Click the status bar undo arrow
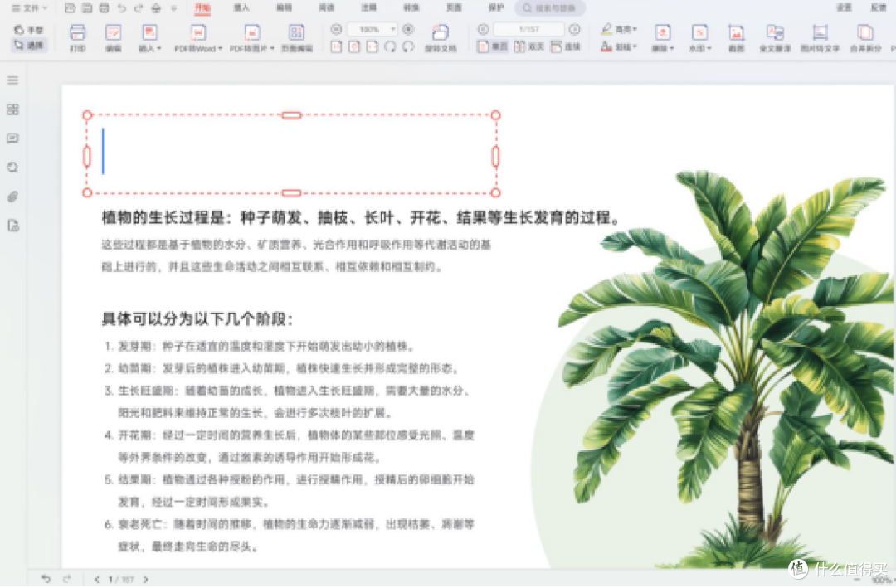The image size is (896, 588). tap(46, 579)
